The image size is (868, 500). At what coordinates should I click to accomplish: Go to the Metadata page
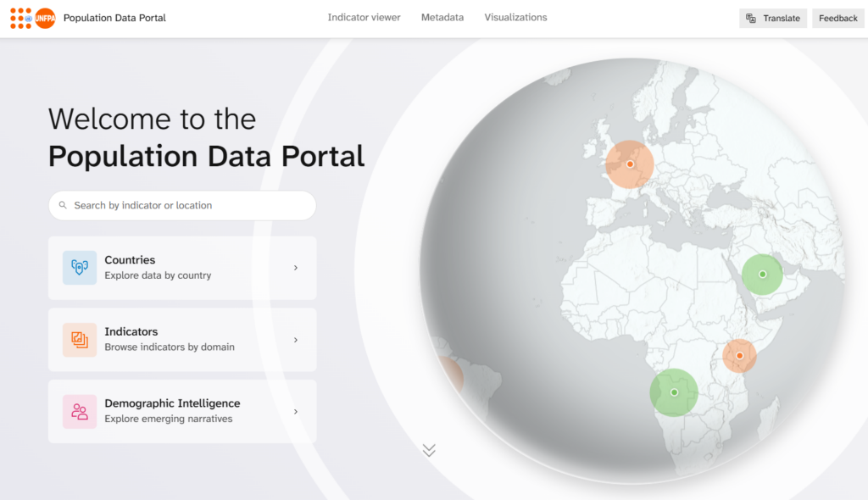tap(442, 17)
